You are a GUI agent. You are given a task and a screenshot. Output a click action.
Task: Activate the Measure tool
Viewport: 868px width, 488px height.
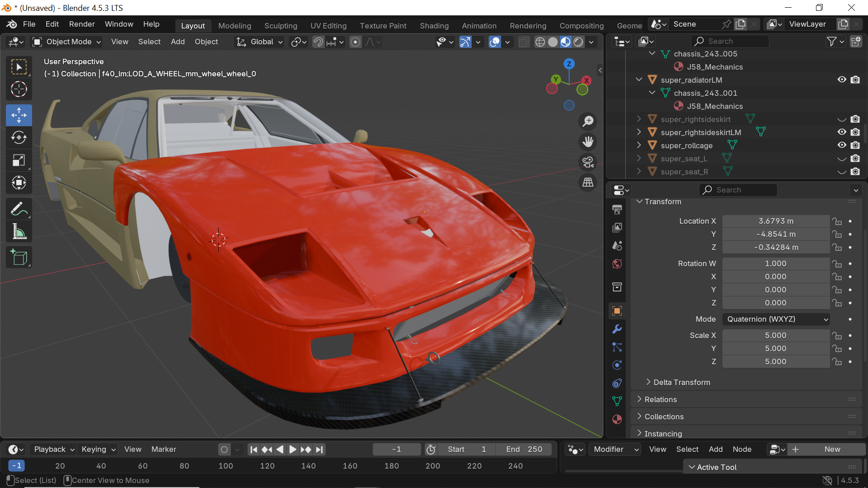19,232
